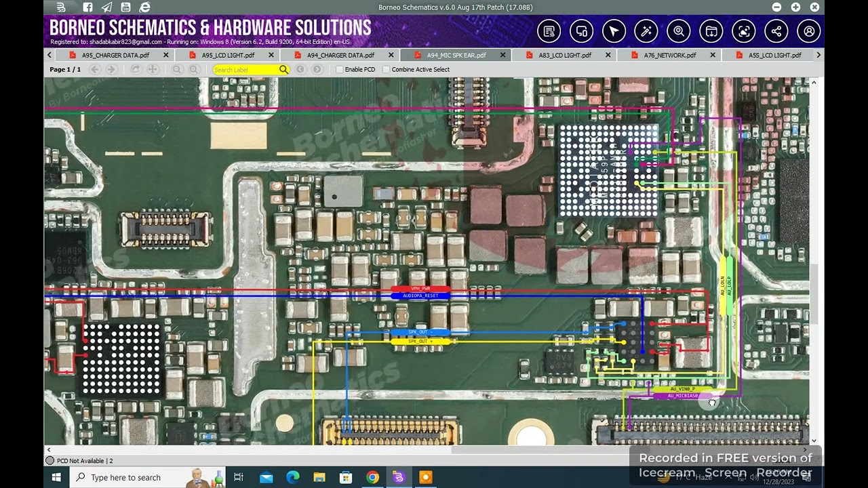Click the Search Label input field

pos(245,69)
